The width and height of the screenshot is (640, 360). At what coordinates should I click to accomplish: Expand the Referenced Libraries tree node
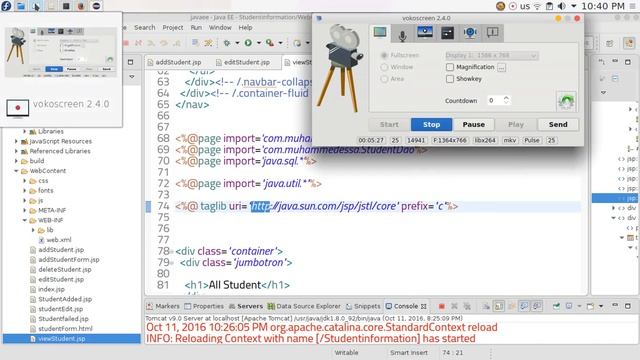(x=16, y=151)
